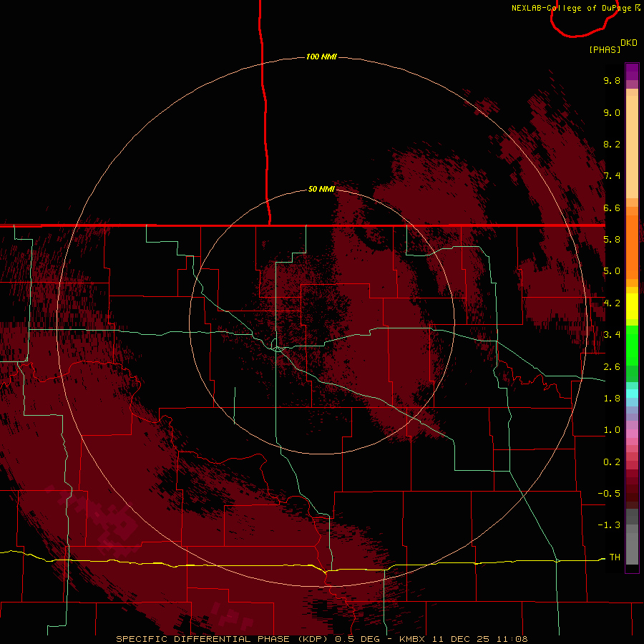Click the 0.2 scale value
644x644 pixels.
click(612, 462)
